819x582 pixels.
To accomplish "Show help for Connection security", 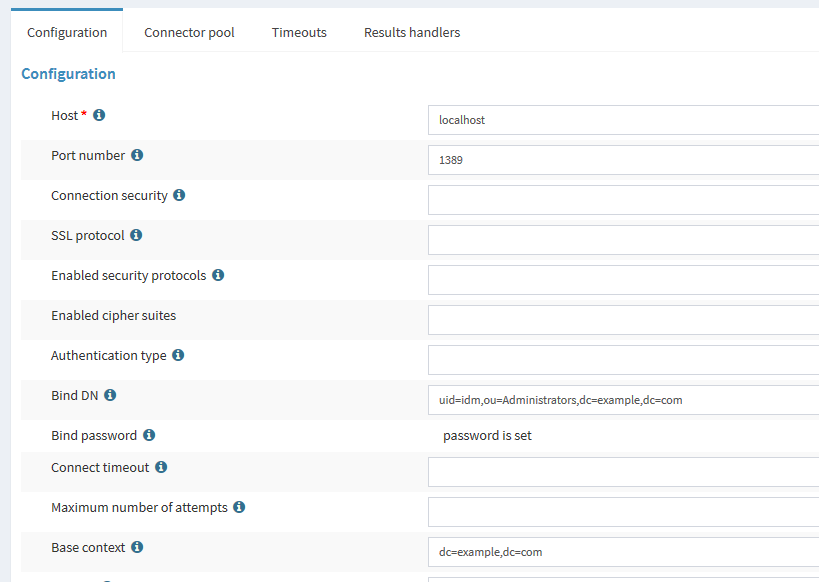I will click(x=179, y=196).
